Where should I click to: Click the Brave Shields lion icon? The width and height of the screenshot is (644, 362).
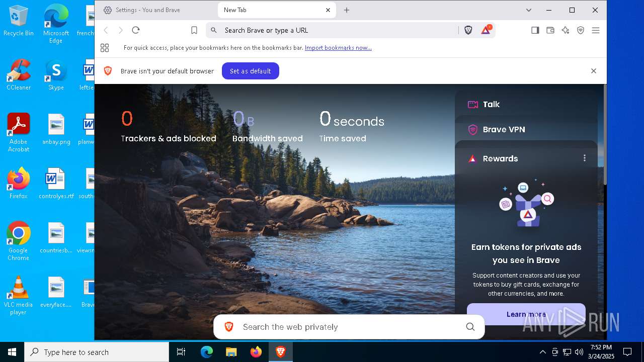click(468, 30)
